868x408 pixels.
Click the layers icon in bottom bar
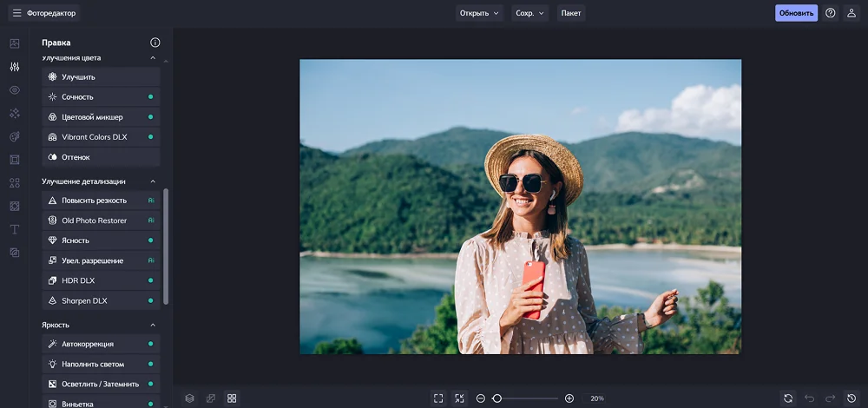(189, 398)
